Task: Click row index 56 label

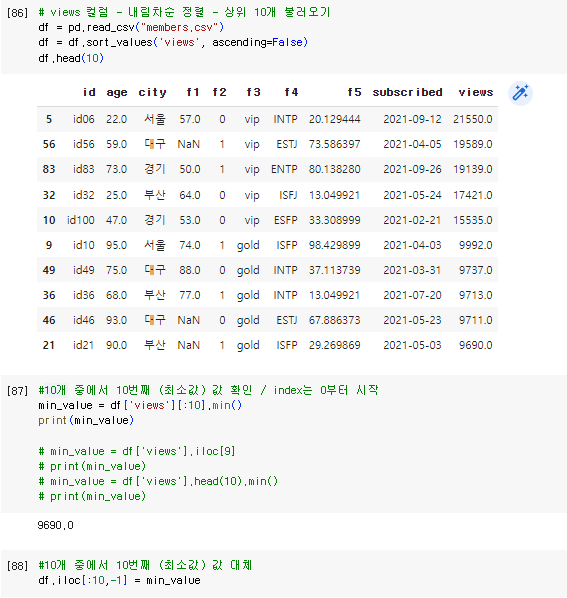Action: pos(49,144)
